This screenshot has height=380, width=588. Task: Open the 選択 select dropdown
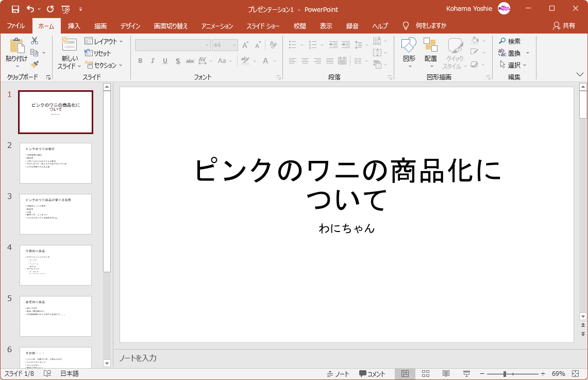(x=514, y=65)
